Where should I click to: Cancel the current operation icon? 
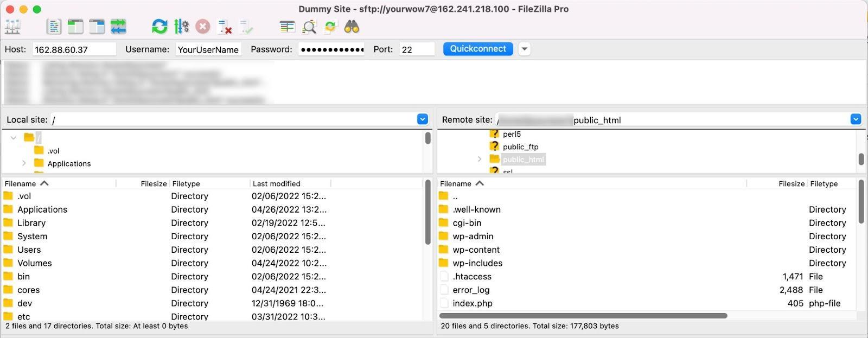coord(203,27)
